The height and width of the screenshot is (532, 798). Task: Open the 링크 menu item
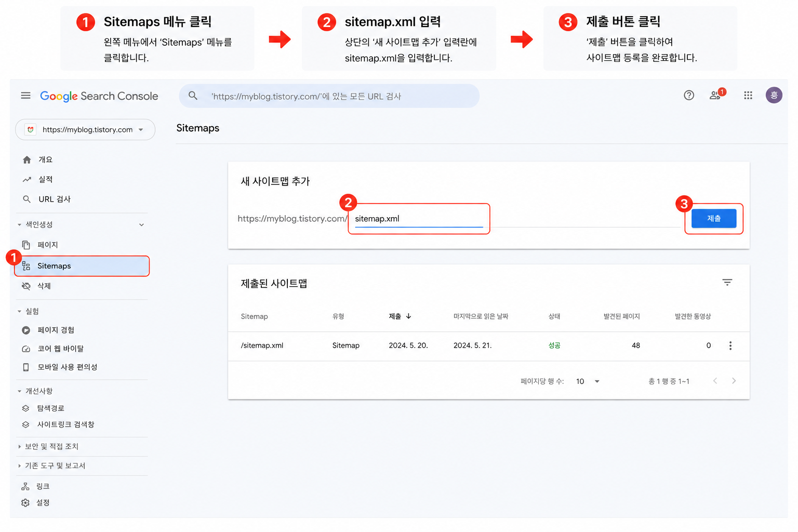tap(43, 487)
